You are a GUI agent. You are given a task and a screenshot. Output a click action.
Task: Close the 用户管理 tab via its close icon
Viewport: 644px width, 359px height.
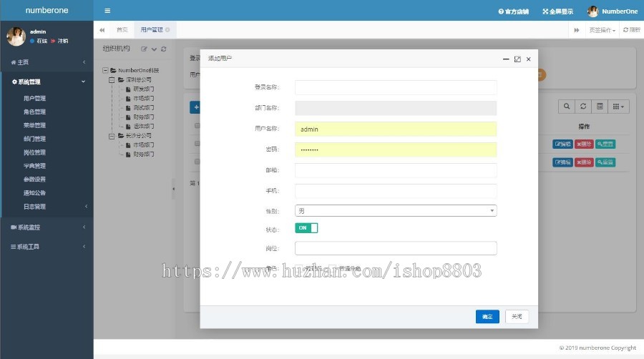point(167,30)
